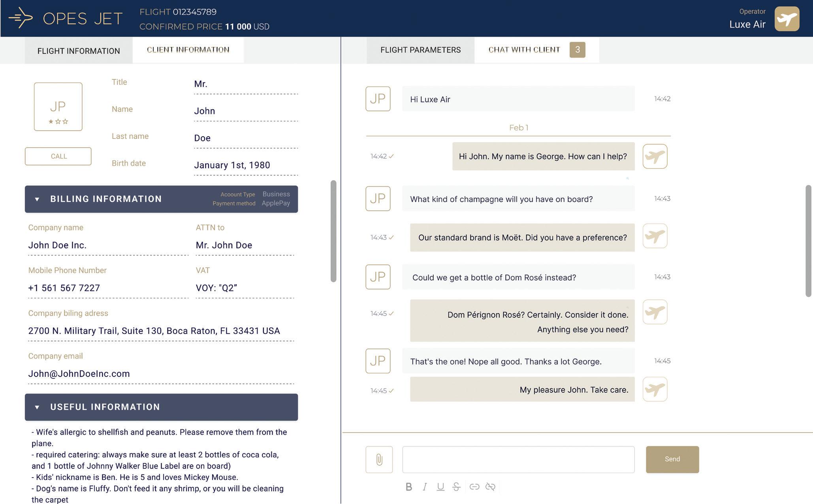Apply underline formatting in chat

(x=440, y=487)
